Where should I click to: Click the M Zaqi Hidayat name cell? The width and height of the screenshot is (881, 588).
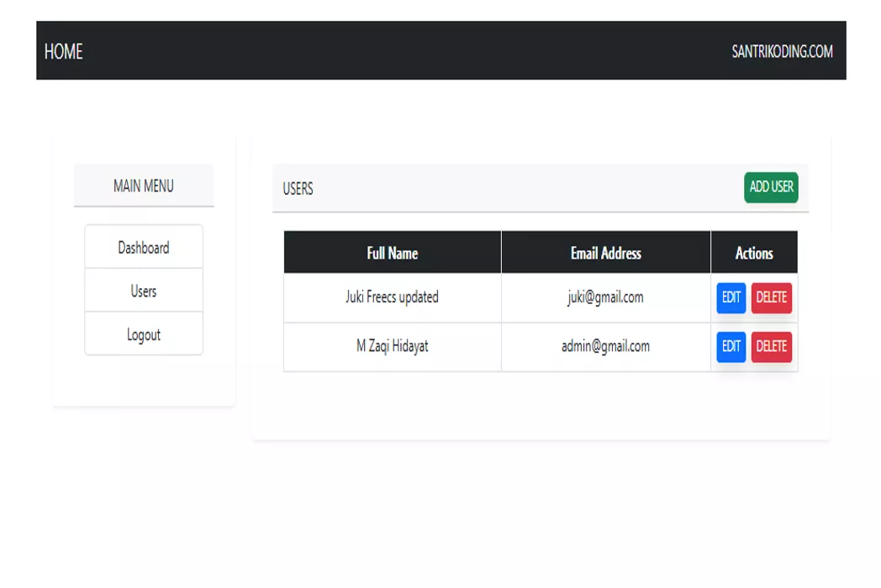(x=393, y=347)
